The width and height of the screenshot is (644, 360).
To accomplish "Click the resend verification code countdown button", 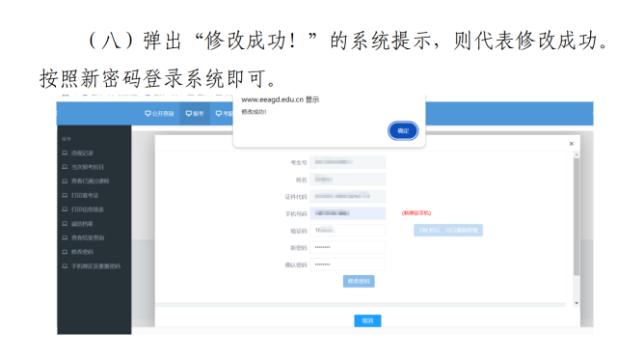I will 448,230.
